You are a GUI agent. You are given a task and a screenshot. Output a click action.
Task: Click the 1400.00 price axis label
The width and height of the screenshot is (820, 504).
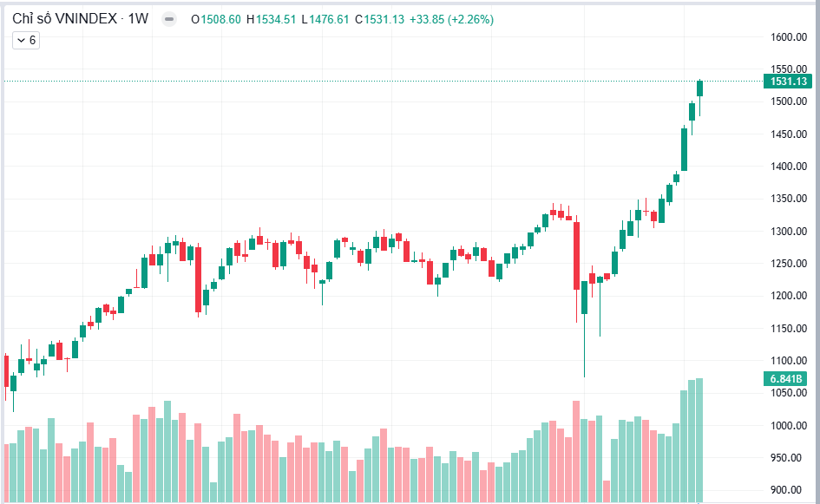click(x=789, y=167)
